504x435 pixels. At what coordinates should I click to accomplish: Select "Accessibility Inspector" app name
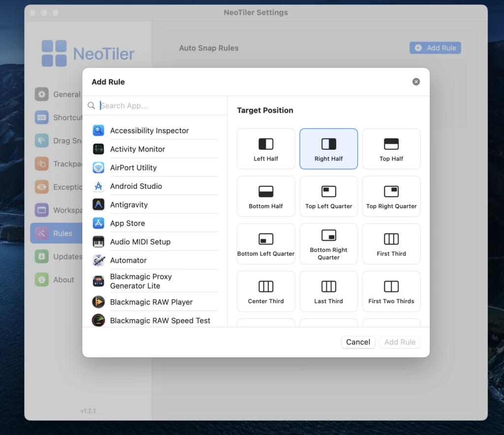150,130
